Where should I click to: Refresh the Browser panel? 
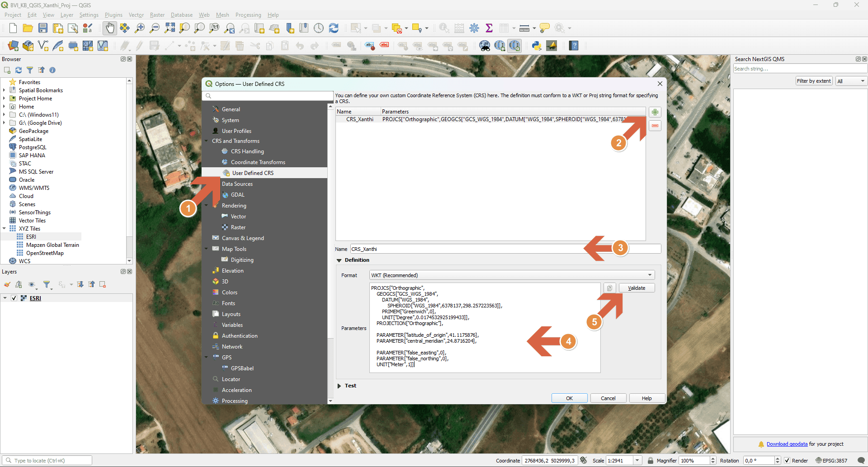click(x=19, y=70)
